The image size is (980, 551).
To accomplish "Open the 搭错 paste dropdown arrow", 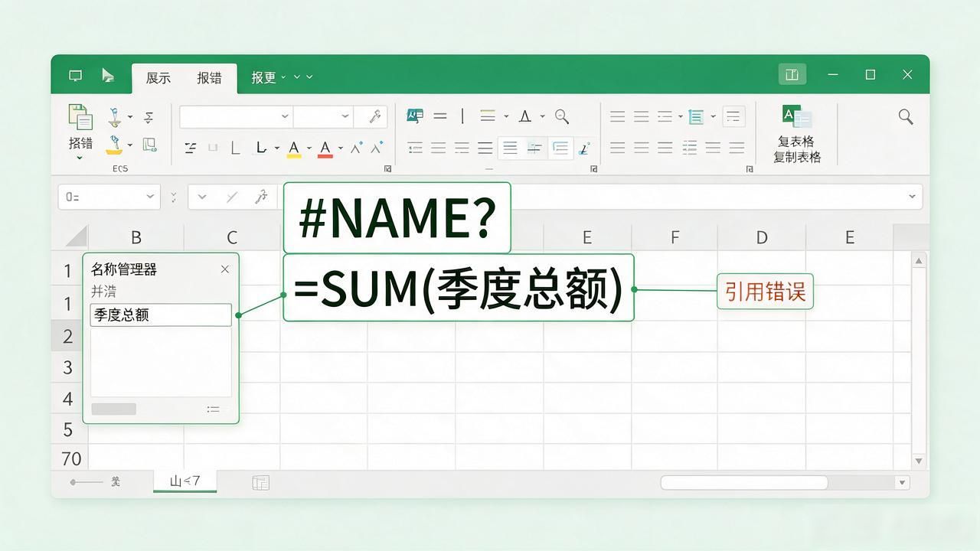I will pyautogui.click(x=79, y=158).
